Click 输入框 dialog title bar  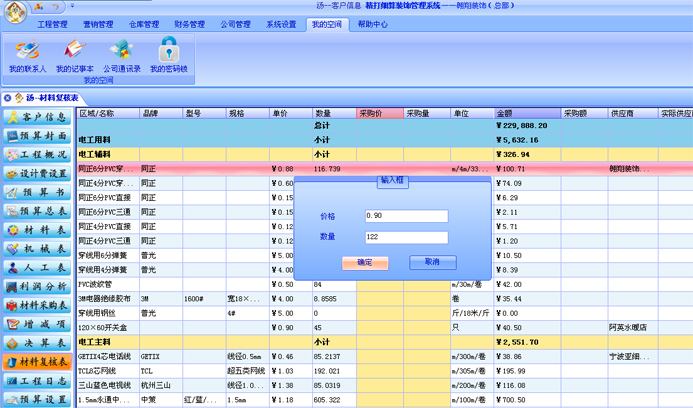[392, 180]
